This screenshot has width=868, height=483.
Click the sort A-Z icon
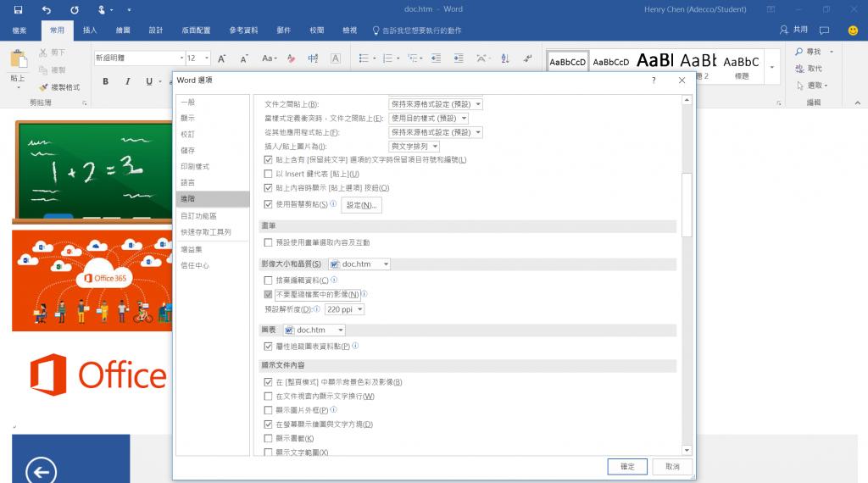pos(505,58)
